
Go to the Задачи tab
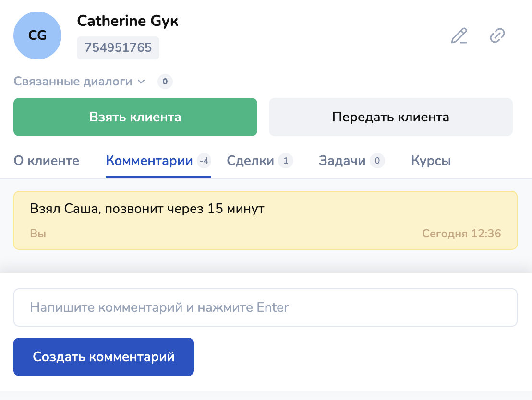click(x=342, y=161)
